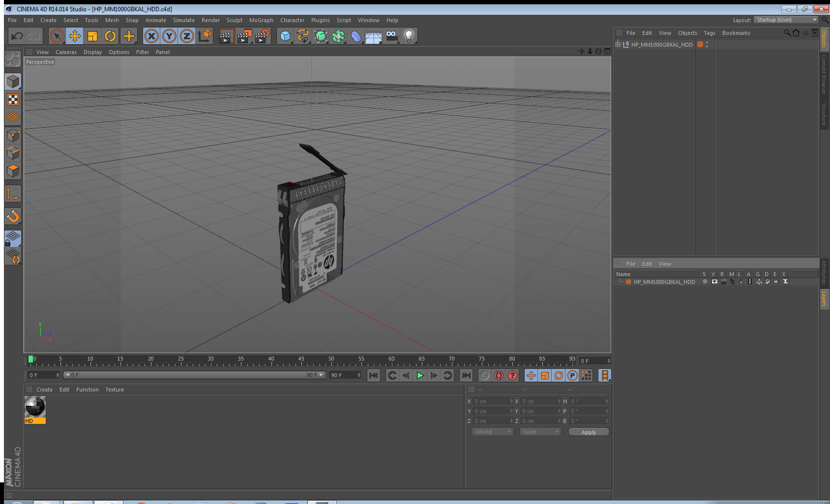
Task: Toggle layer visibility for HP_MM1000GBKAL_HDD layer
Action: 714,282
